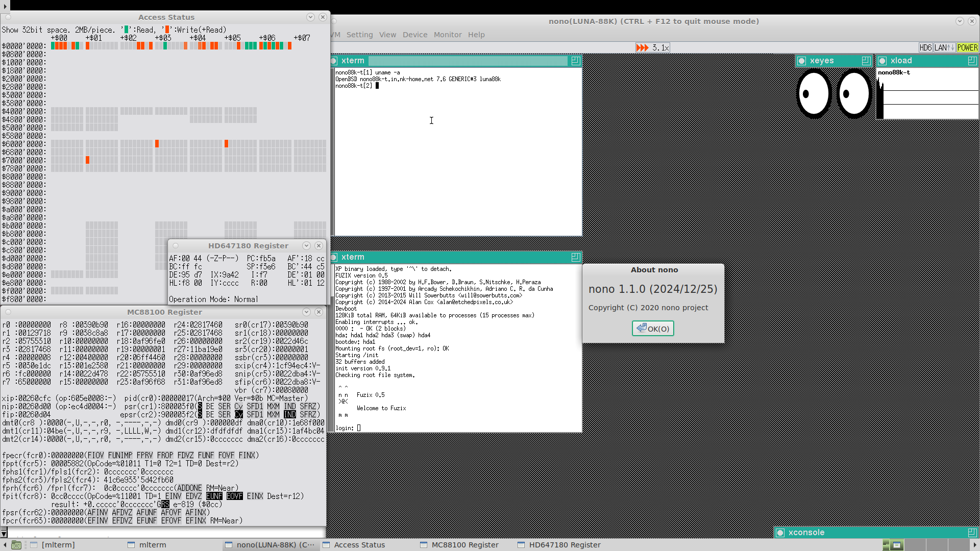This screenshot has width=980, height=551.
Task: Toggle the top xterm window menu button
Action: pyautogui.click(x=334, y=61)
